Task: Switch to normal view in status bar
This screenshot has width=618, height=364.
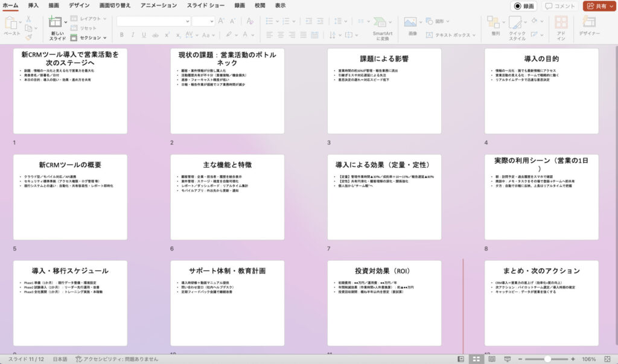Action: (461, 359)
